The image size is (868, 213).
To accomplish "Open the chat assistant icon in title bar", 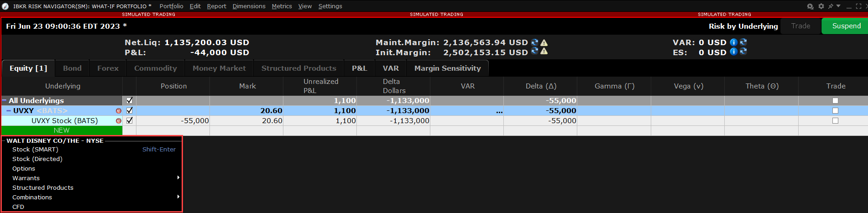I will pos(810,6).
